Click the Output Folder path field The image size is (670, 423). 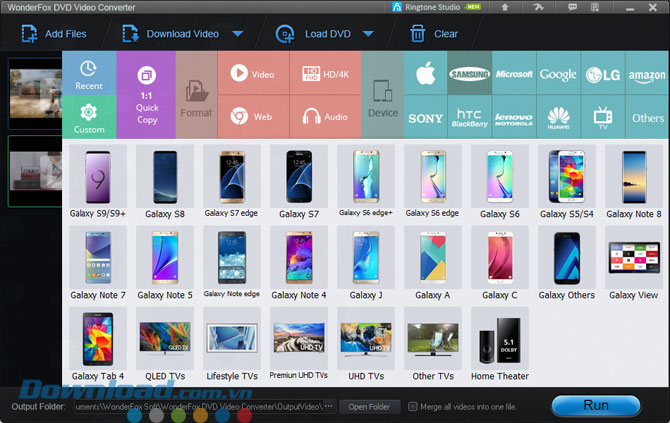pos(199,406)
